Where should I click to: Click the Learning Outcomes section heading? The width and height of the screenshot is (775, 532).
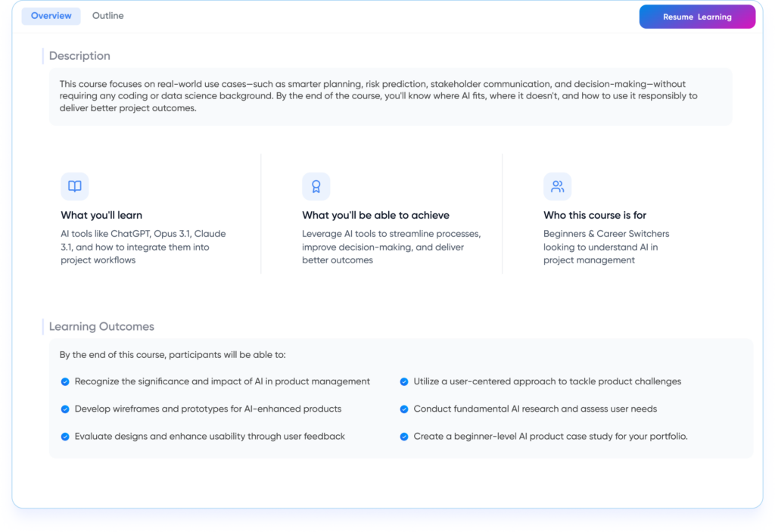click(x=101, y=327)
